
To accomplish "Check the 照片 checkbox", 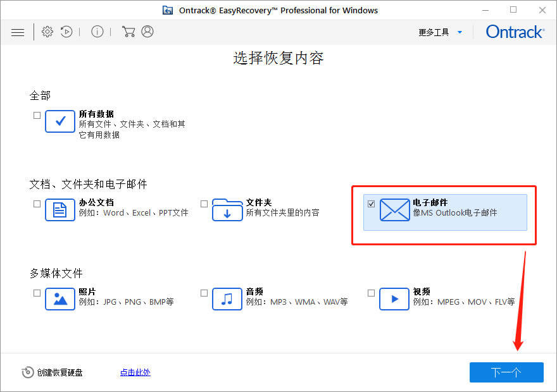I will click(x=36, y=293).
